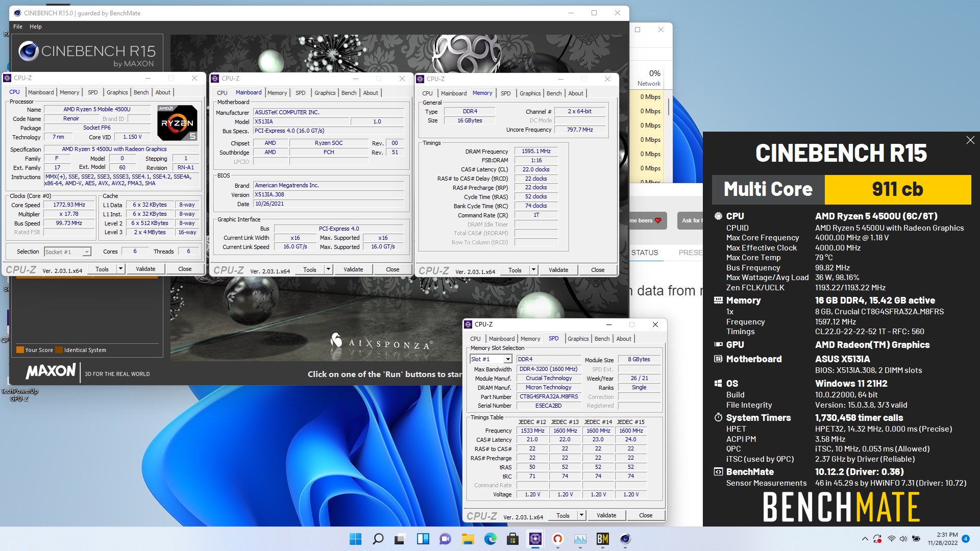Viewport: 980px width, 551px height.
Task: Click Validate in the SPD CPU-Z window
Action: (606, 515)
